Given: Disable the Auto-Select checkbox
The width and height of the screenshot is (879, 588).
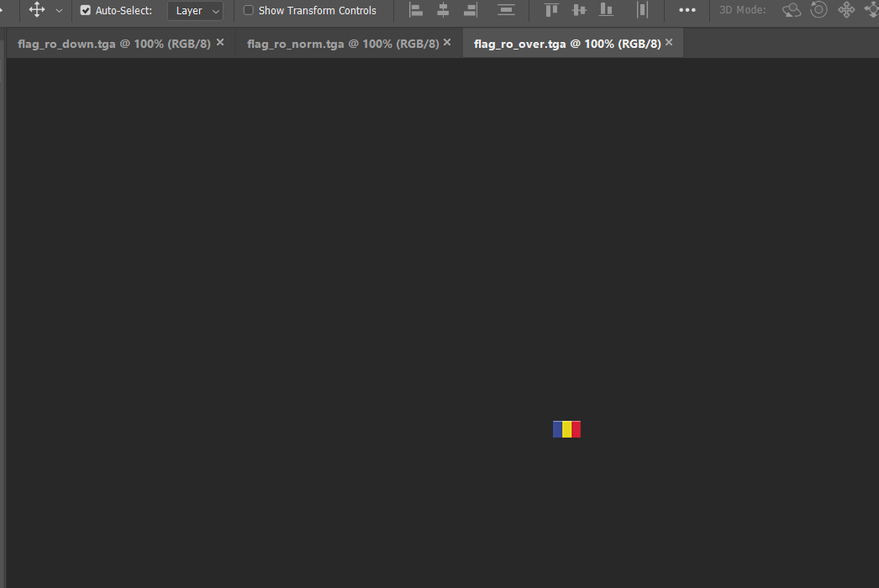Looking at the screenshot, I should pyautogui.click(x=85, y=11).
